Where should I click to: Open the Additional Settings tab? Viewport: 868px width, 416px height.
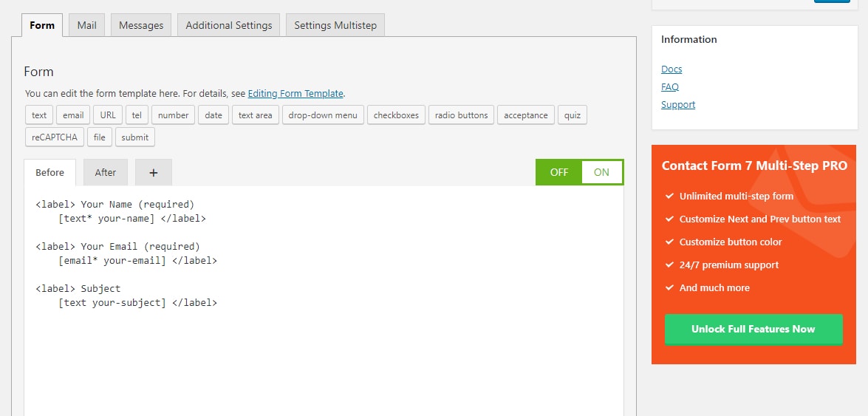pos(228,25)
